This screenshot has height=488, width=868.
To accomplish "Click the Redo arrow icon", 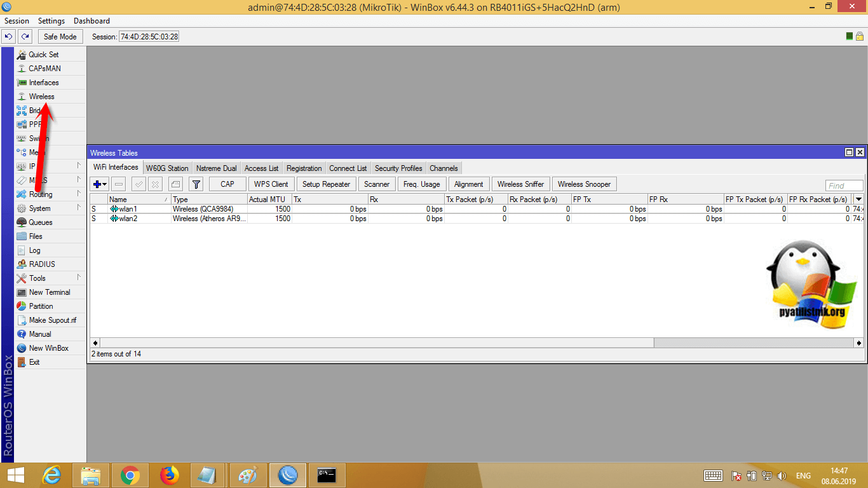I will 25,37.
